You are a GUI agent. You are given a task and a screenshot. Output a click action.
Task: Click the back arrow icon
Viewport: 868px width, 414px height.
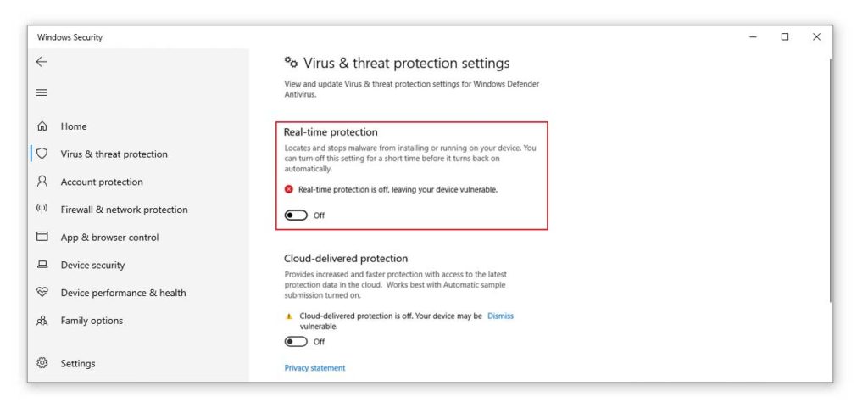coord(42,62)
